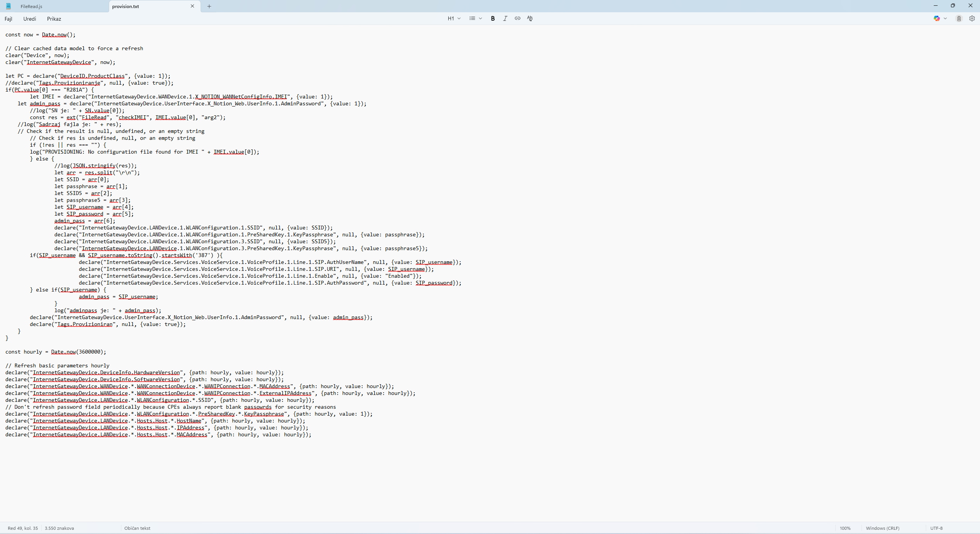The height and width of the screenshot is (534, 980).
Task: Toggle italic formatting
Action: [505, 18]
